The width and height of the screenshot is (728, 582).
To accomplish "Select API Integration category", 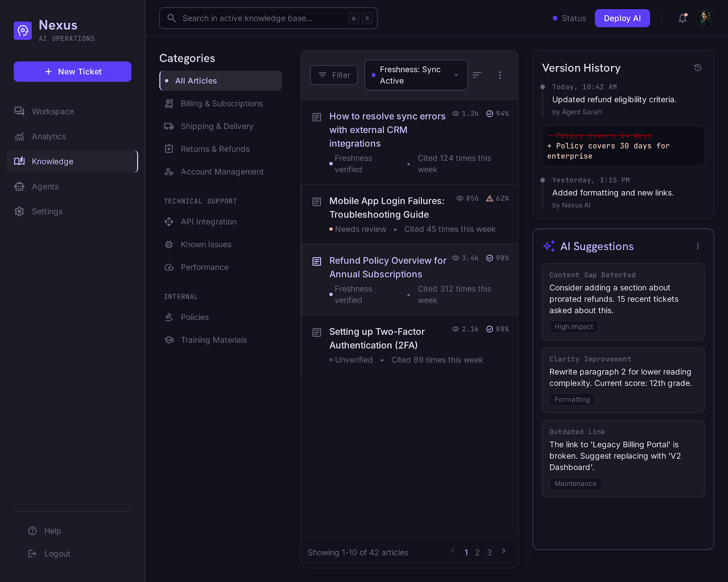I will [221, 222].
